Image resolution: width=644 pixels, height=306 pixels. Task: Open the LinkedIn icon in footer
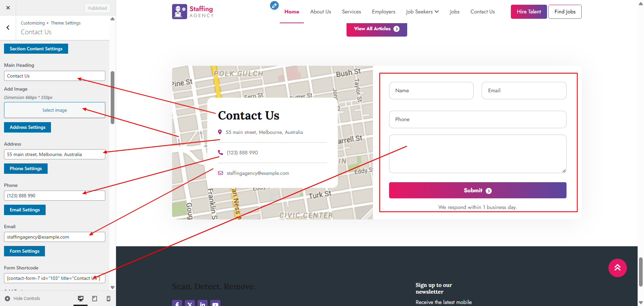(x=202, y=304)
